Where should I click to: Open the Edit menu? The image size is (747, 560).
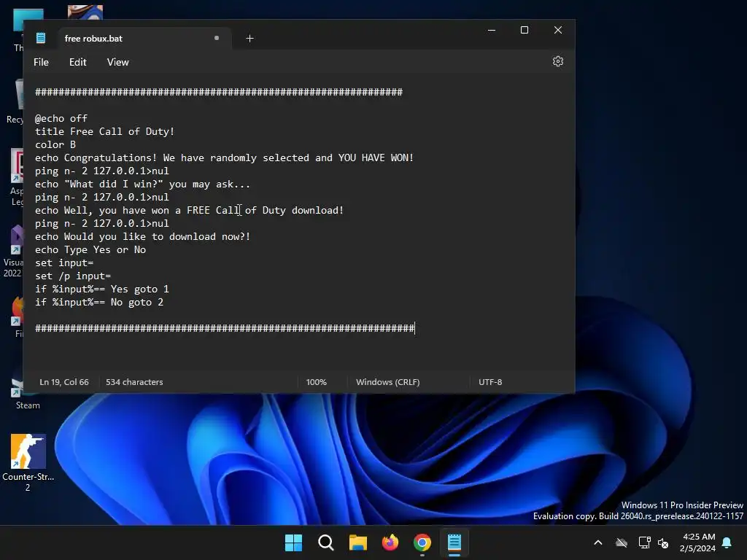point(77,63)
